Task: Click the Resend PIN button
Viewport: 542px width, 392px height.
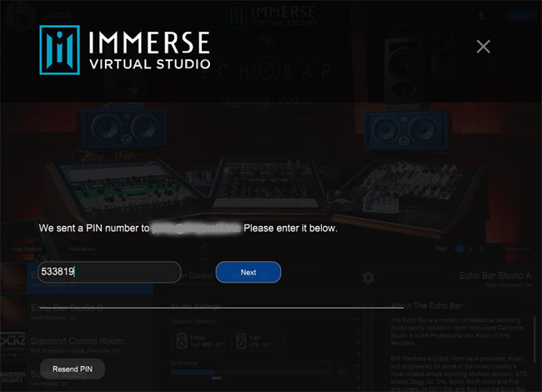Action: click(x=73, y=369)
